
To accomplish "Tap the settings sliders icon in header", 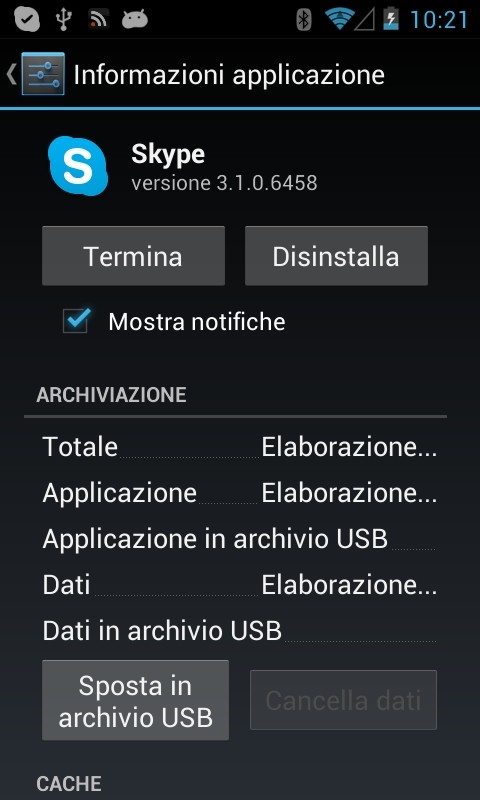I will [x=43, y=74].
